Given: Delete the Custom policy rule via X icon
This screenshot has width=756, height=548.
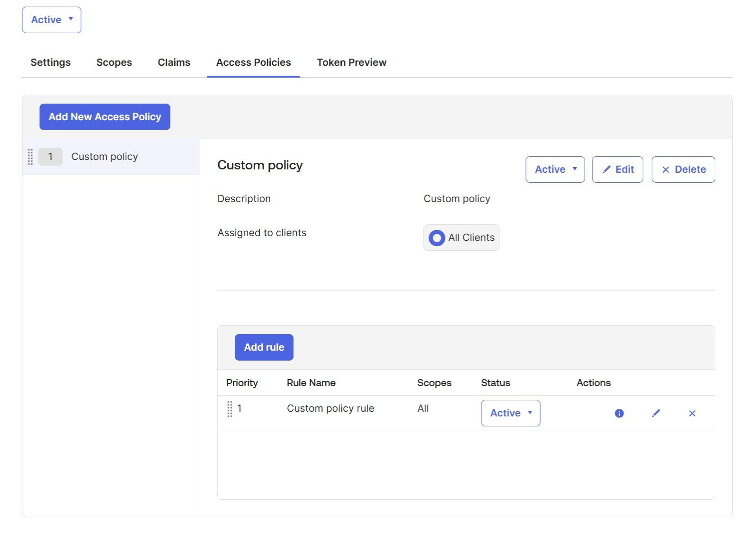Looking at the screenshot, I should coord(692,413).
